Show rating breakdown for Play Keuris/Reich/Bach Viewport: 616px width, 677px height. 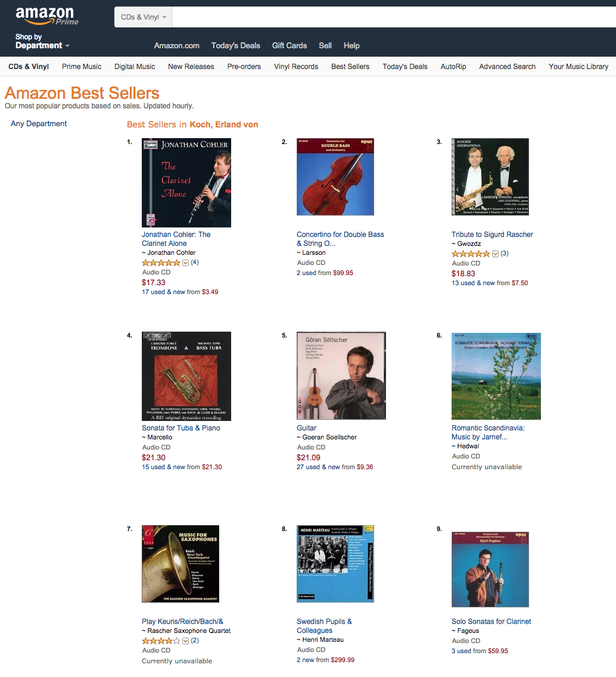[x=185, y=641]
